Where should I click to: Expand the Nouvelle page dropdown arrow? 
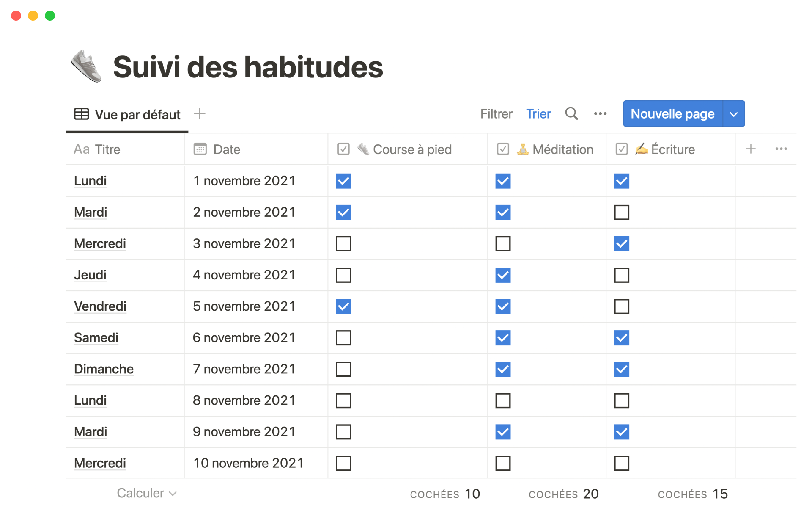(734, 114)
